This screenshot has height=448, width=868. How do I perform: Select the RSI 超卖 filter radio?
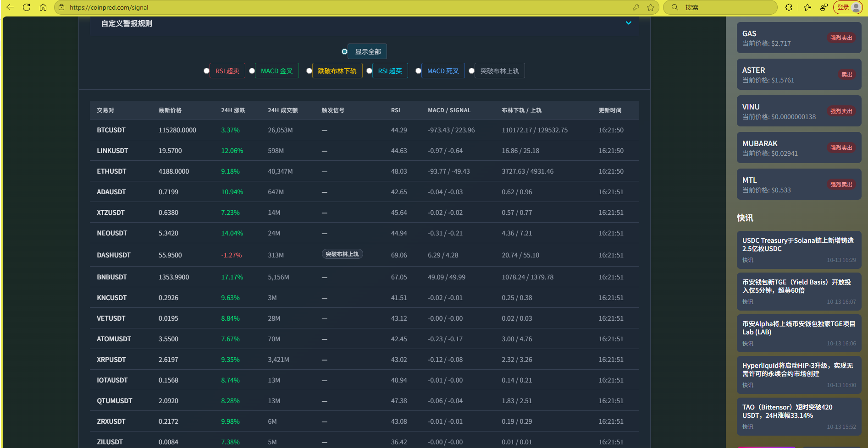pyautogui.click(x=207, y=71)
